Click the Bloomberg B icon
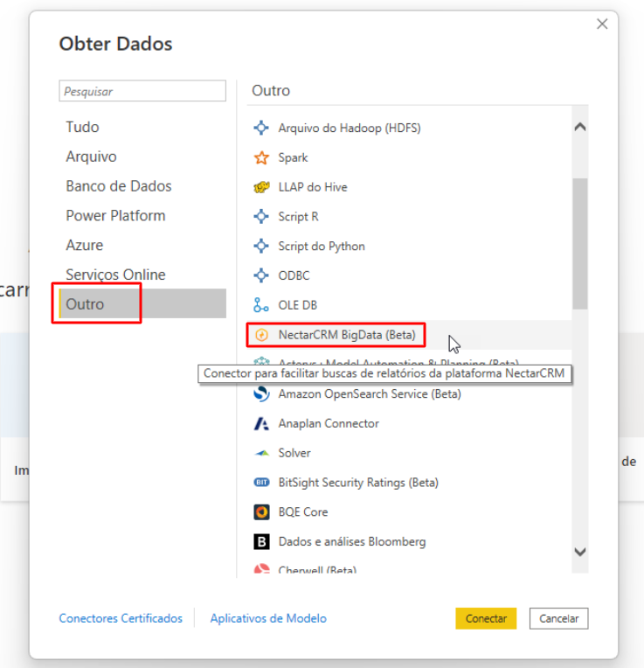This screenshot has width=644, height=668. (261, 541)
